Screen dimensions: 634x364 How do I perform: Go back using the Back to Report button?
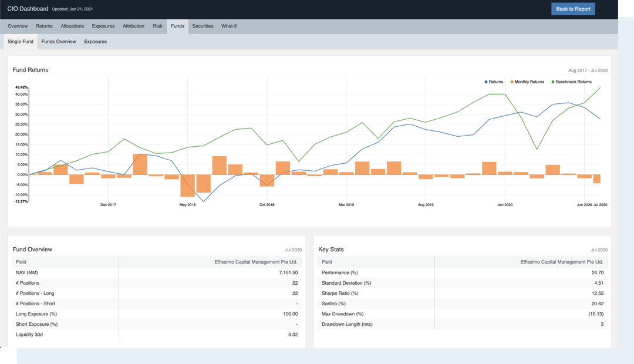pos(573,9)
